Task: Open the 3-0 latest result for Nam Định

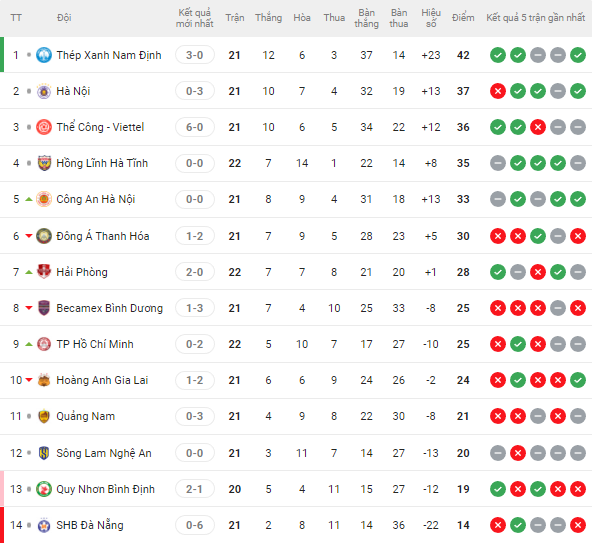Action: [195, 55]
